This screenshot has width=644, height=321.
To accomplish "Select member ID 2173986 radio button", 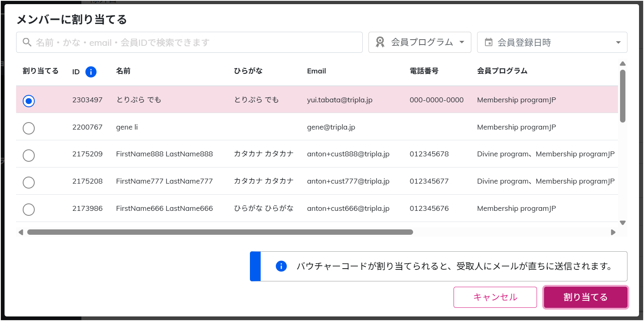I will [29, 210].
